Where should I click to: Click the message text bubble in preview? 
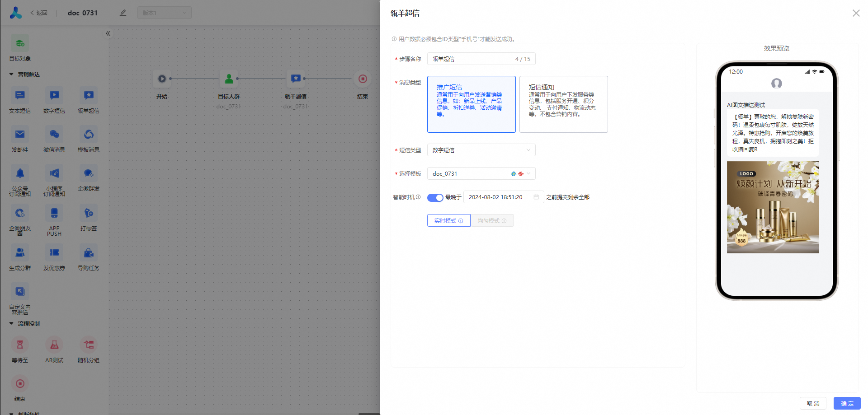pyautogui.click(x=773, y=133)
